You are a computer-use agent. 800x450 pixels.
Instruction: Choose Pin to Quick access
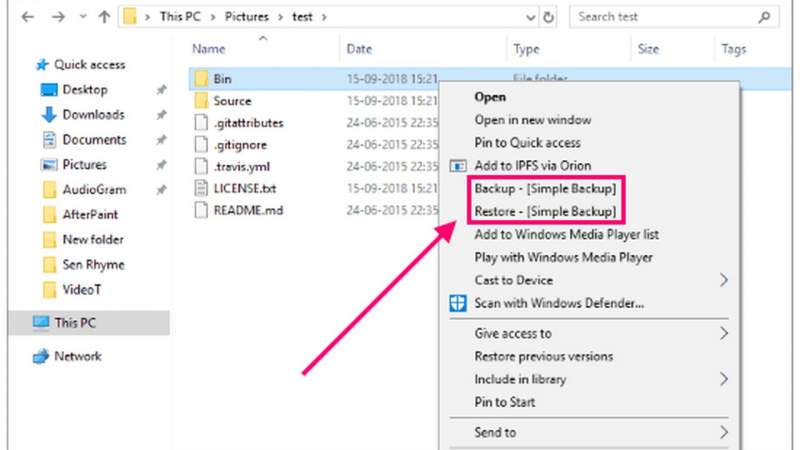(x=528, y=143)
